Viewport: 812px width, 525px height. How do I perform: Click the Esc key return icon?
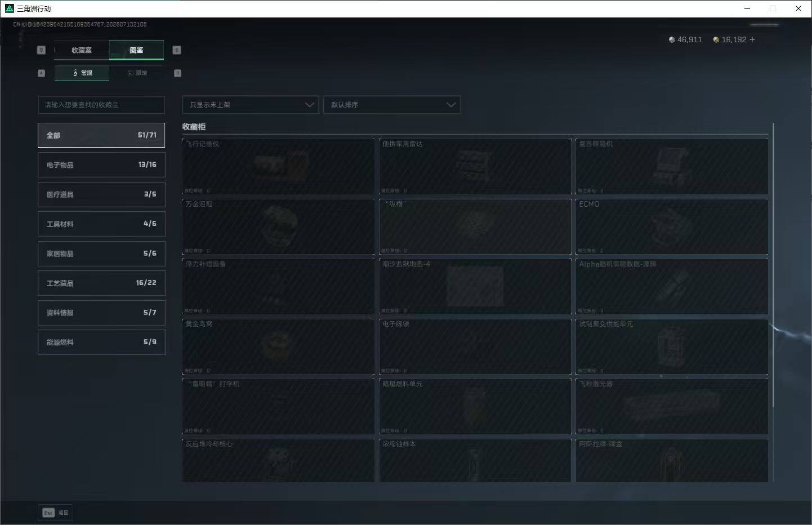[x=48, y=513]
